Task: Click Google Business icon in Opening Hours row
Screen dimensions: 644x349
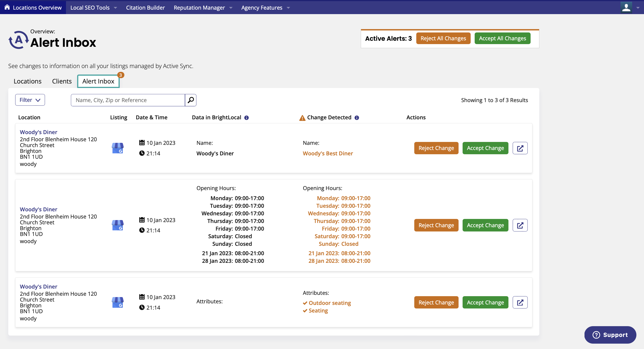Action: 117,225
